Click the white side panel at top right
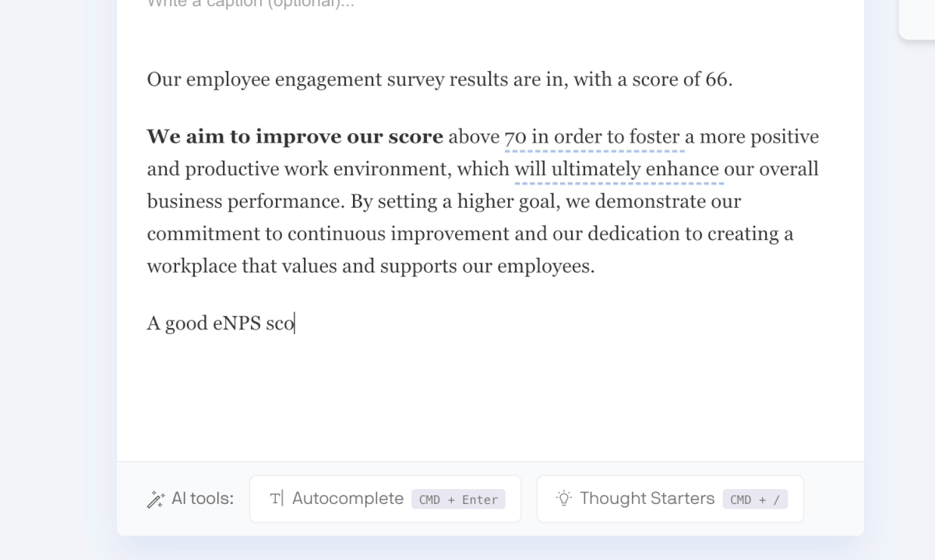The image size is (935, 560). 918,17
